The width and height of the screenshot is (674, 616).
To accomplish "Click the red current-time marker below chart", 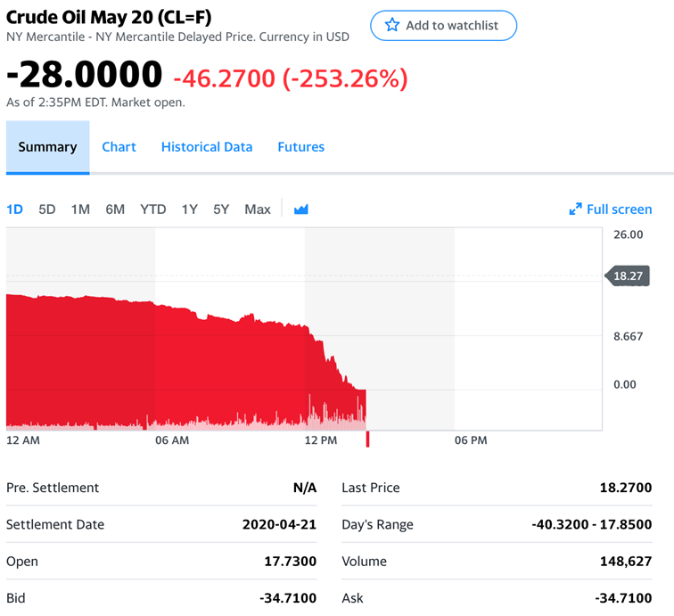I will point(367,439).
